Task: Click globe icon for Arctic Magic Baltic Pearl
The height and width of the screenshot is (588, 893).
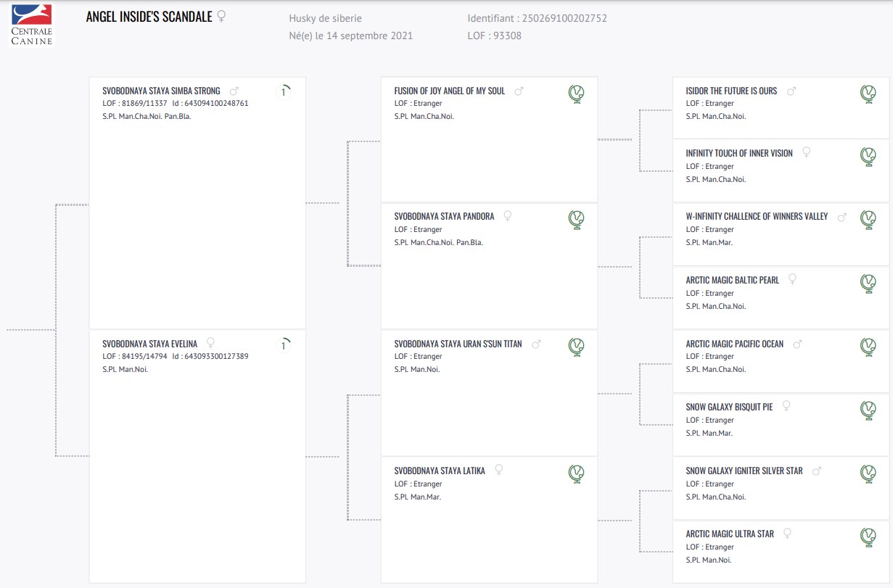Action: coord(868,283)
